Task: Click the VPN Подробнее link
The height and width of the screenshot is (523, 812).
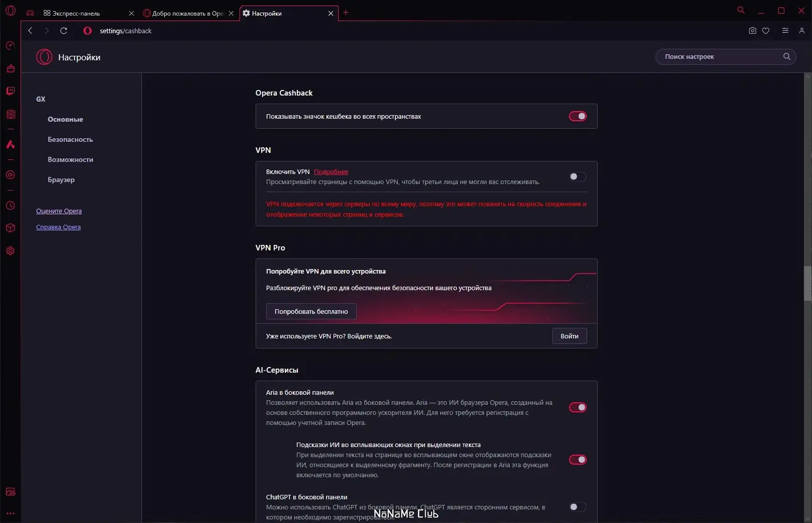Action: tap(331, 172)
